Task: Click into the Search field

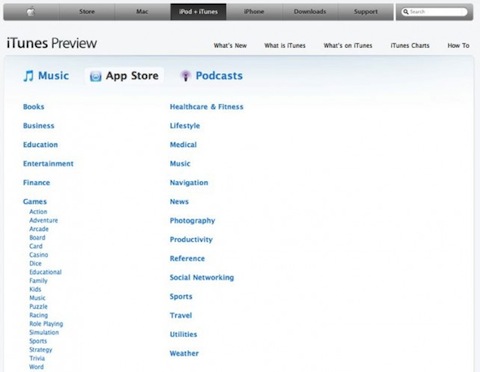Action: [434, 12]
